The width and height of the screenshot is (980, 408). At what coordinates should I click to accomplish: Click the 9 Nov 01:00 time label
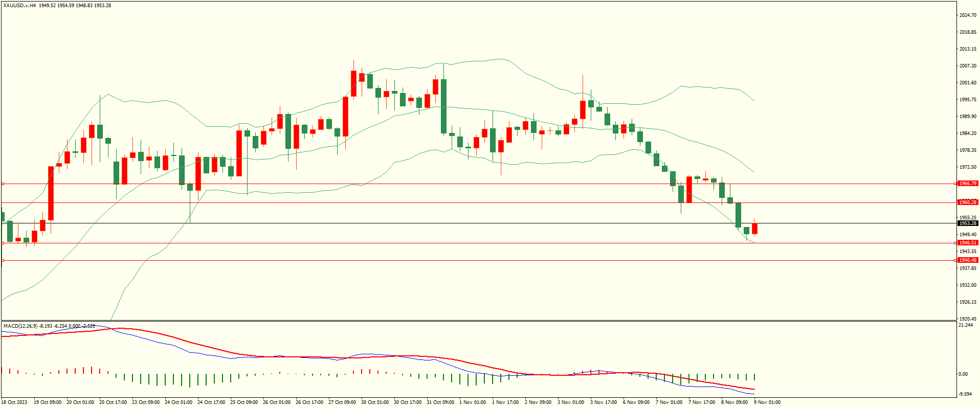[x=767, y=402]
